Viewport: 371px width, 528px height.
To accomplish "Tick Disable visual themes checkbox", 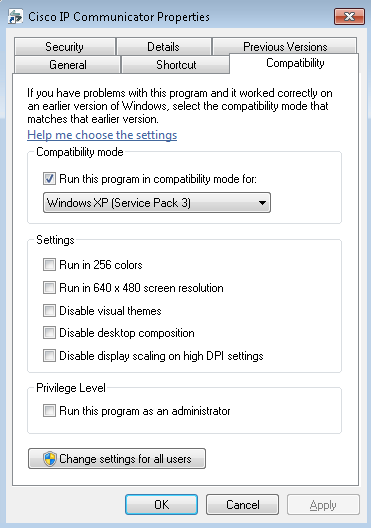I will pos(49,310).
